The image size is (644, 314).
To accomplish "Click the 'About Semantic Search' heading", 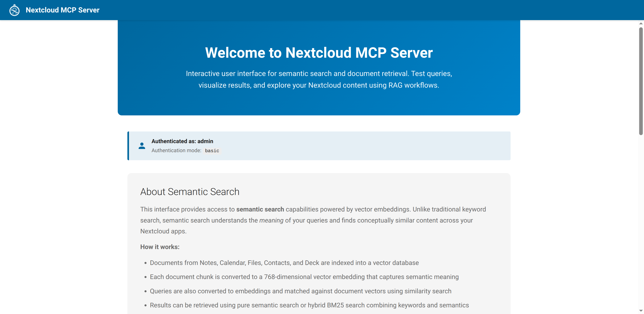I will click(190, 192).
